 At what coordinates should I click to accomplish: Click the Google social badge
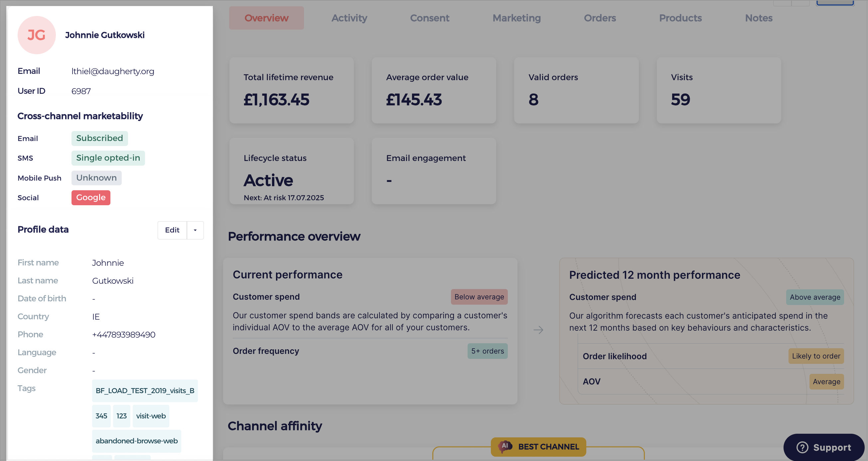click(x=91, y=198)
